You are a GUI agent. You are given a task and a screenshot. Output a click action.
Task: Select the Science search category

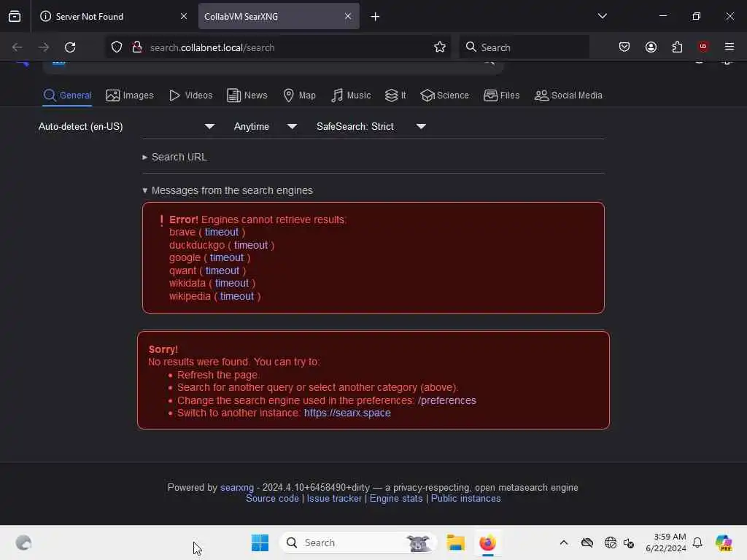tap(444, 96)
